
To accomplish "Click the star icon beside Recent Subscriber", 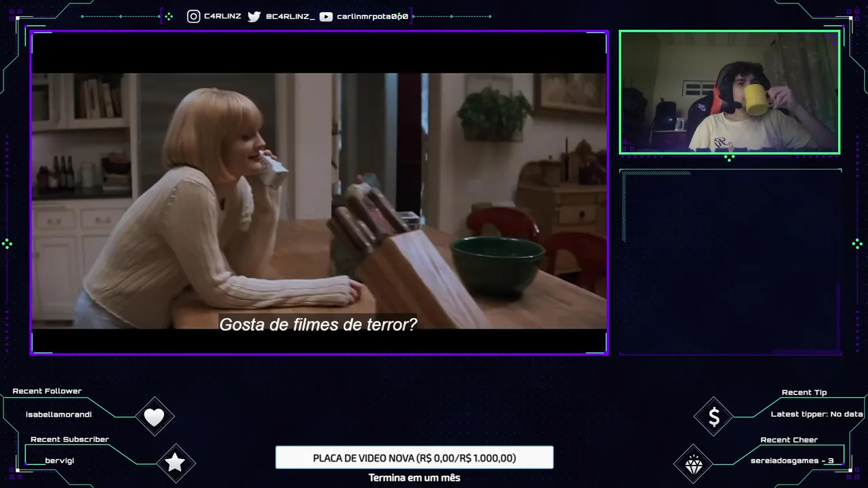I will point(175,462).
